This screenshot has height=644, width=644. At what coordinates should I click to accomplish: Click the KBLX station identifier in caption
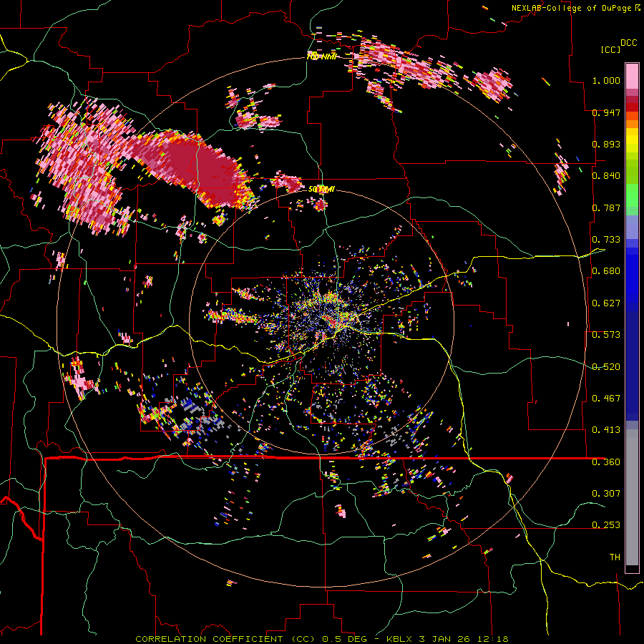pyautogui.click(x=399, y=639)
